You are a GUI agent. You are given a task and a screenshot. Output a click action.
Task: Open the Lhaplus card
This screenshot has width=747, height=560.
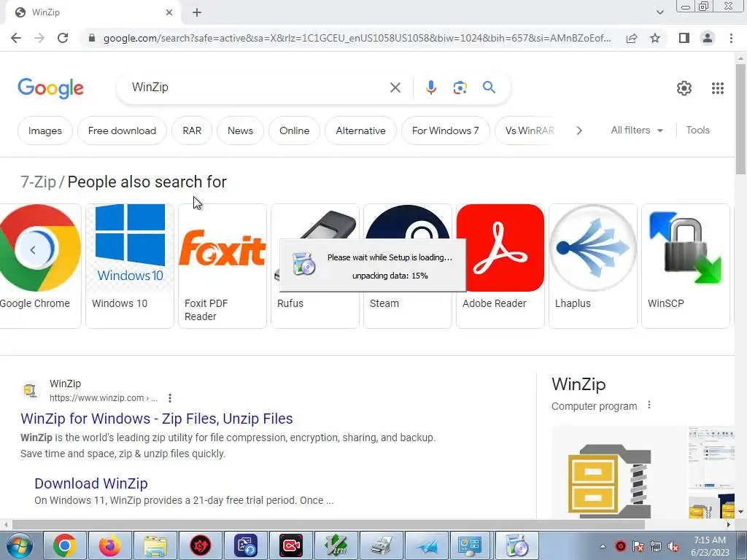coord(592,266)
